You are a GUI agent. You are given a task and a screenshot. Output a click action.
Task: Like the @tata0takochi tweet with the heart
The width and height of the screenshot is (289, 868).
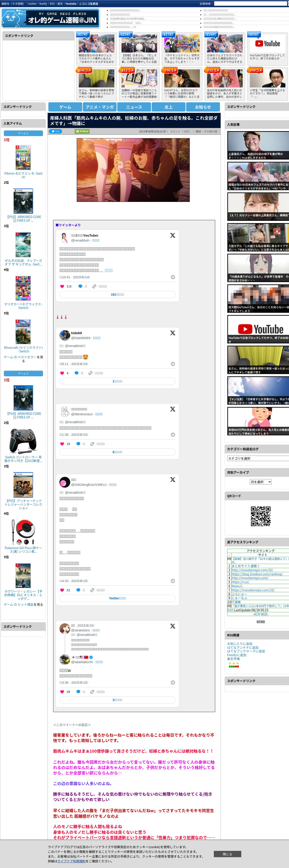tap(62, 692)
